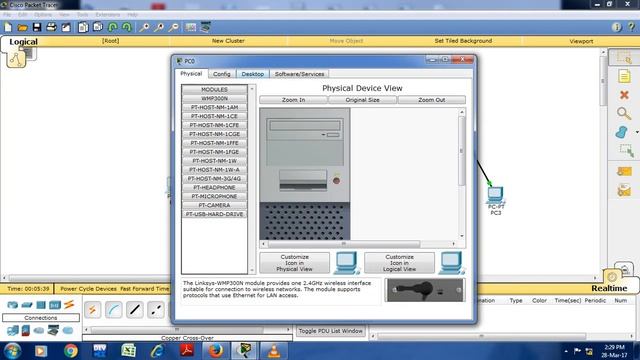Choose the Draw Polygon shape tool
The image size is (640, 360).
click(x=622, y=132)
